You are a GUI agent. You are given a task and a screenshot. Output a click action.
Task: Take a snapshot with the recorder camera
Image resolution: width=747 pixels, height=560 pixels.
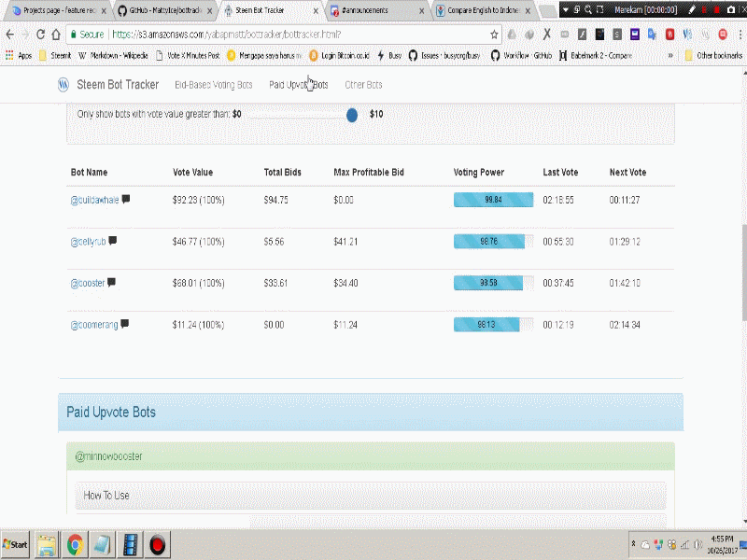[731, 9]
